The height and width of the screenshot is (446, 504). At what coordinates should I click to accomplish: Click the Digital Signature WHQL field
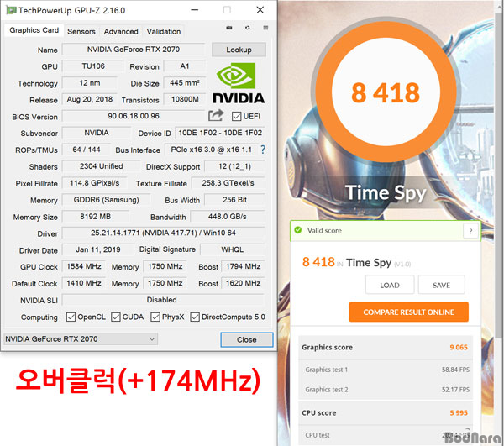pyautogui.click(x=233, y=249)
